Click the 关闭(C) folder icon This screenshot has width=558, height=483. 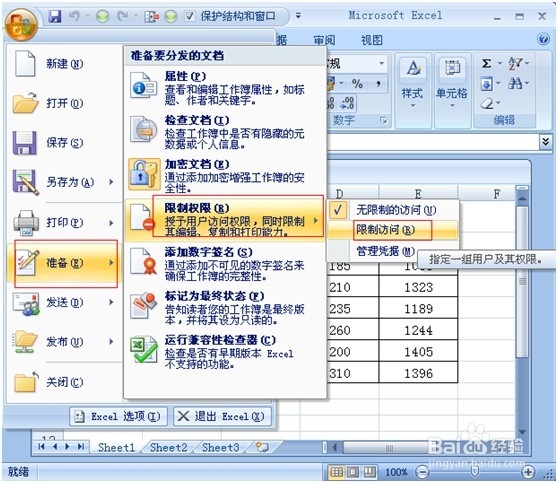coord(26,382)
